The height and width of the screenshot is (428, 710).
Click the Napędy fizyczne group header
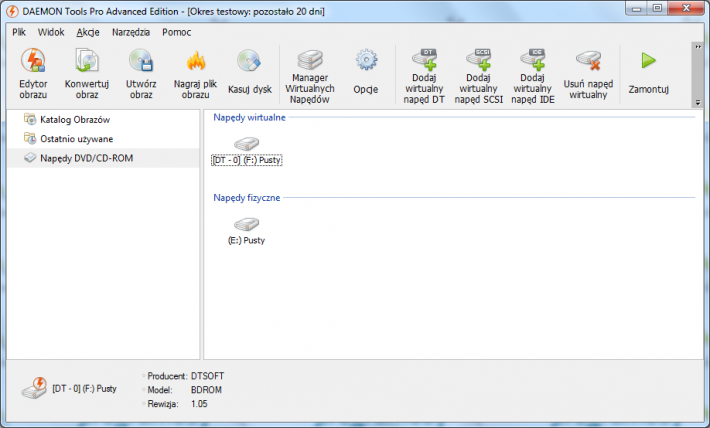coord(247,197)
